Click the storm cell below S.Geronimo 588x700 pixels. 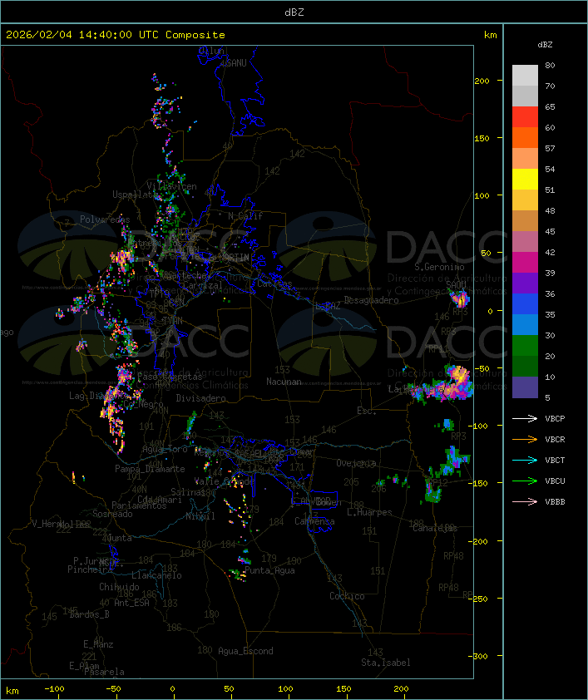(459, 298)
